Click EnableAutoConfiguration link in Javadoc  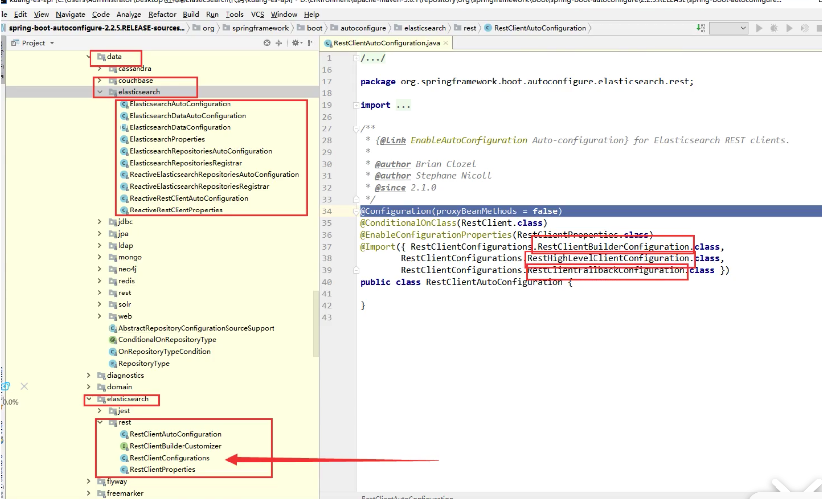point(469,140)
